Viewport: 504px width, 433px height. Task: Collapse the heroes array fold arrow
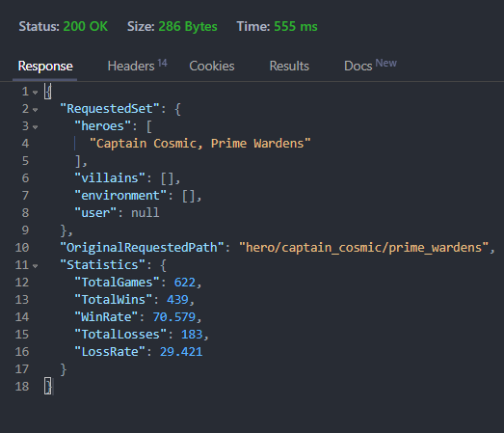[x=35, y=127]
